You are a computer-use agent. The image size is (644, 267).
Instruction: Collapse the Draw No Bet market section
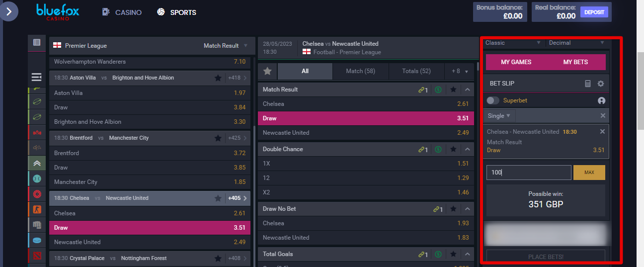point(468,209)
